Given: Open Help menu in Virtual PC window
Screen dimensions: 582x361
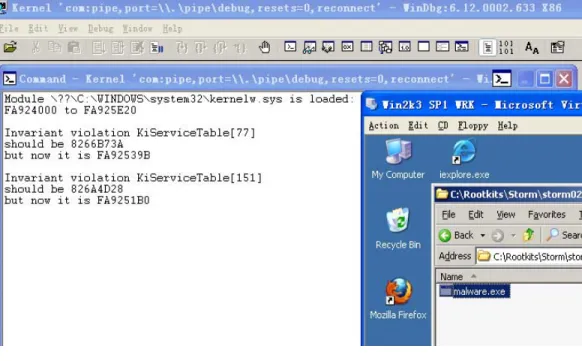Looking at the screenshot, I should 507,126.
